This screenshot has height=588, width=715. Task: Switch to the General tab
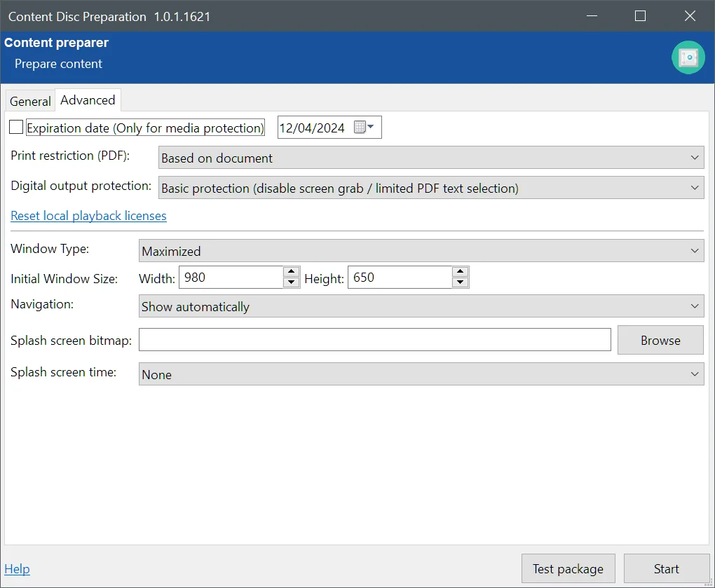[30, 101]
